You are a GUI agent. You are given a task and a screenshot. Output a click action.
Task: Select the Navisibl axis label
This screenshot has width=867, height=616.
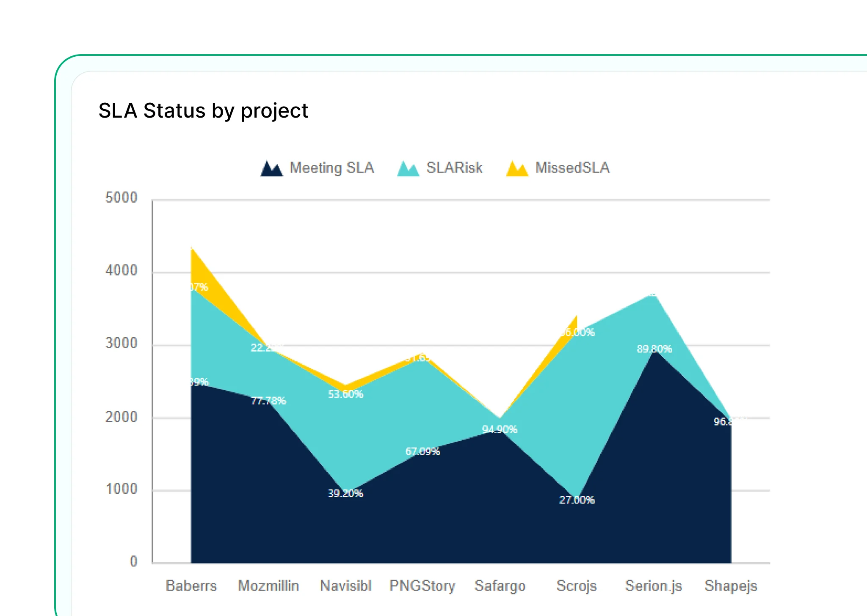(x=345, y=586)
